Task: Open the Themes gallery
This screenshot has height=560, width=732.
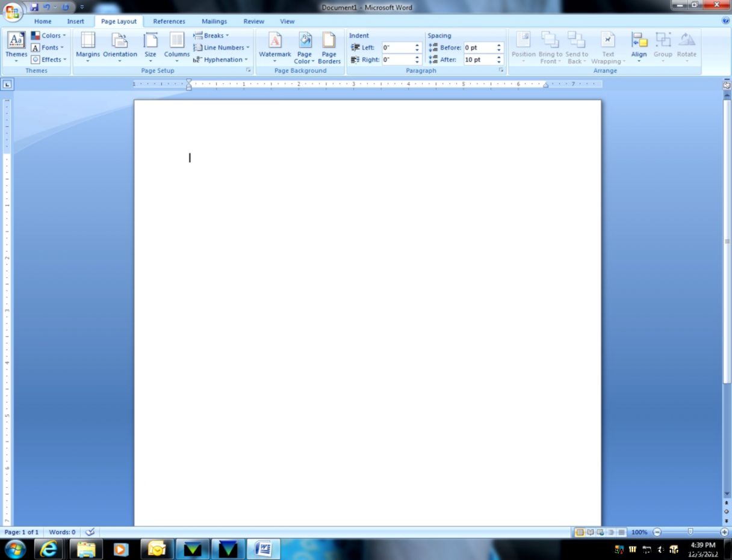Action: point(16,47)
